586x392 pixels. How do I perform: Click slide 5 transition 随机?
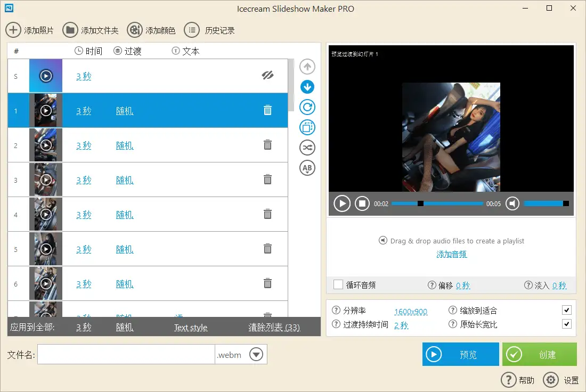coord(125,249)
